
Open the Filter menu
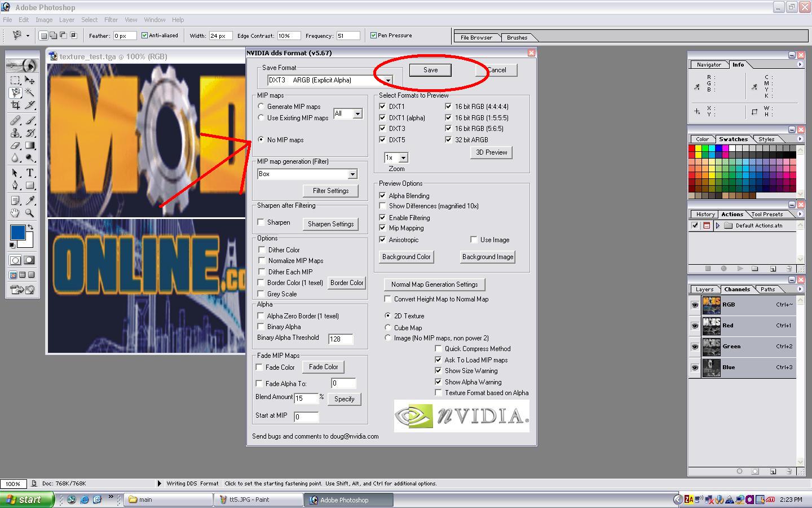click(111, 20)
